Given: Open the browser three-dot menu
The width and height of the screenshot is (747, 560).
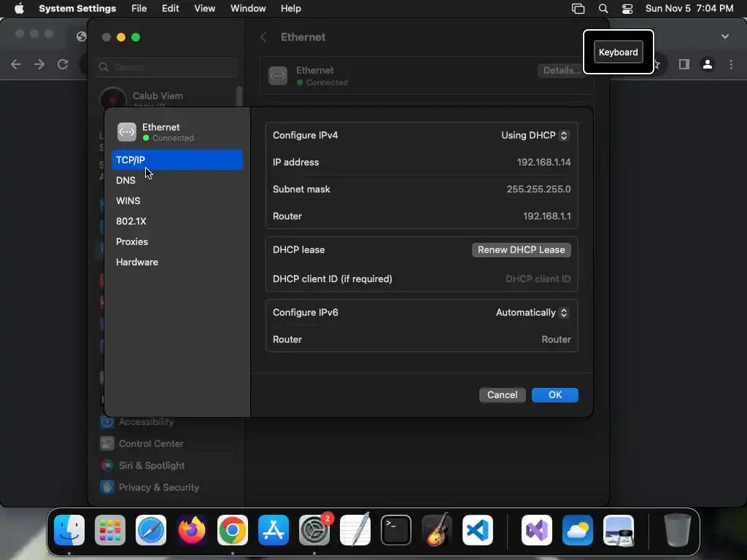Looking at the screenshot, I should click(x=731, y=64).
